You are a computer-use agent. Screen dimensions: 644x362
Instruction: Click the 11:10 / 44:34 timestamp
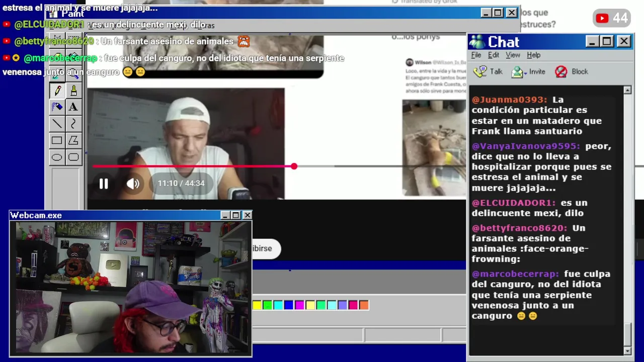click(181, 184)
